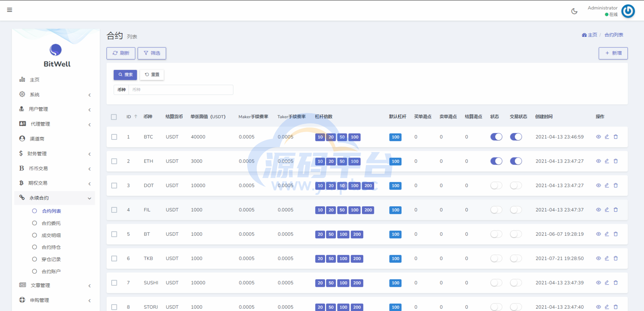Click the 重置 reset button
The image size is (644, 311).
152,75
